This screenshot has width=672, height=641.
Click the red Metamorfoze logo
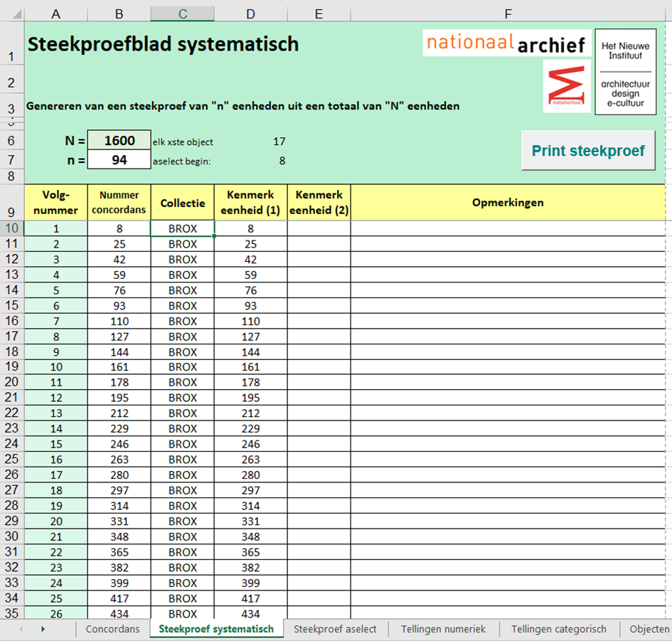567,86
